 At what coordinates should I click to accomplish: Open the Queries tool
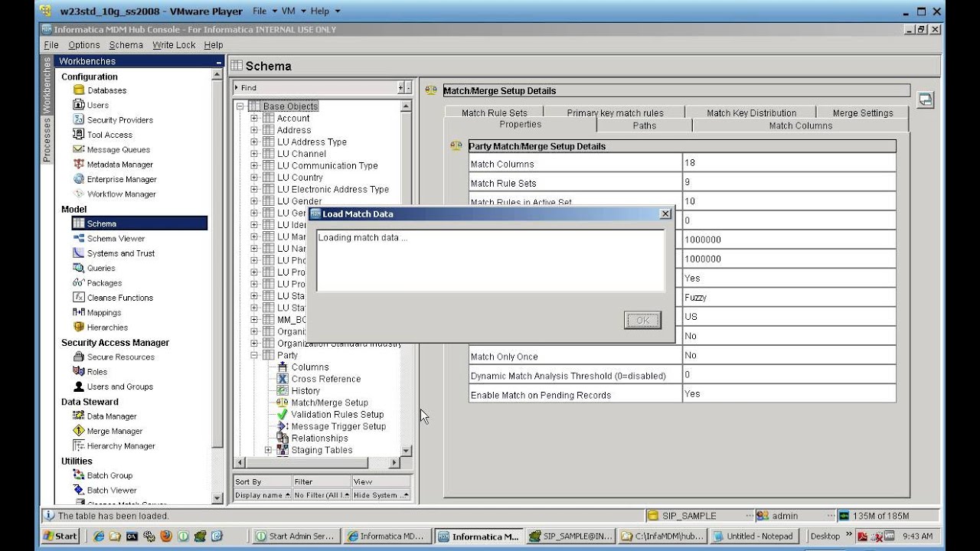point(94,269)
